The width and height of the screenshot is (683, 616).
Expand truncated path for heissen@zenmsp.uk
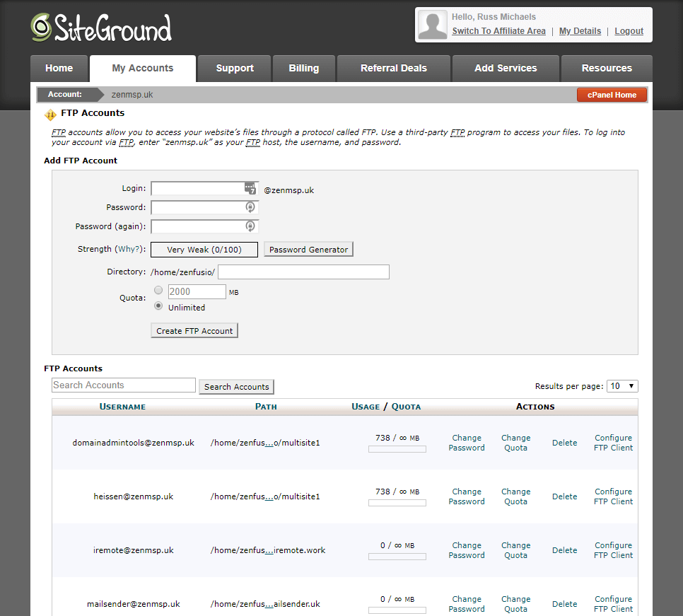pos(269,497)
